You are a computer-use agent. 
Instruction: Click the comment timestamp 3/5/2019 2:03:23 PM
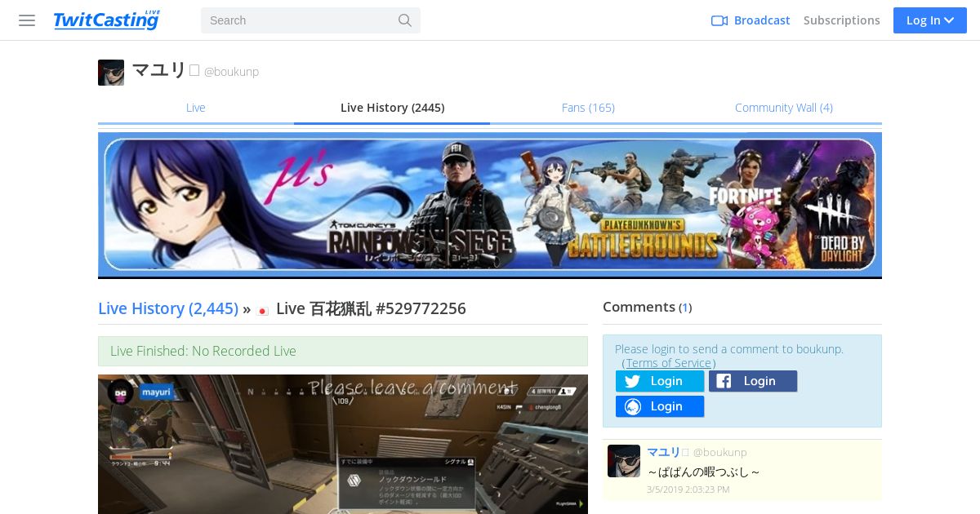tap(688, 490)
